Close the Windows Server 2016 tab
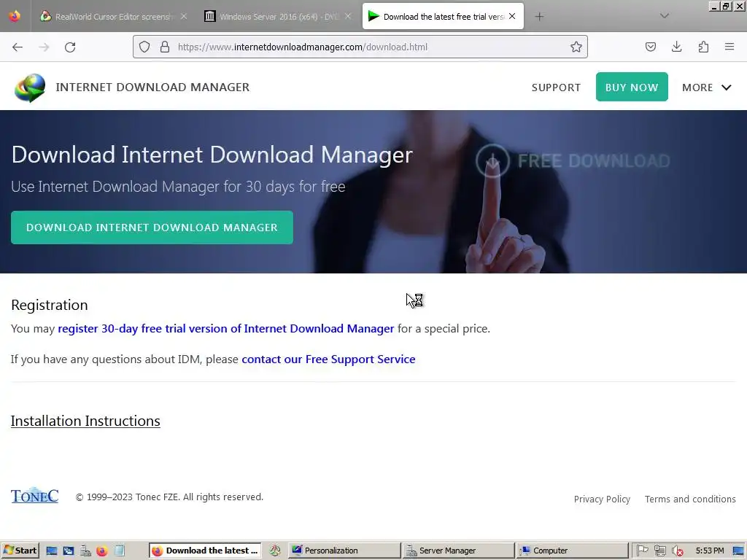The height and width of the screenshot is (560, 747). (348, 17)
